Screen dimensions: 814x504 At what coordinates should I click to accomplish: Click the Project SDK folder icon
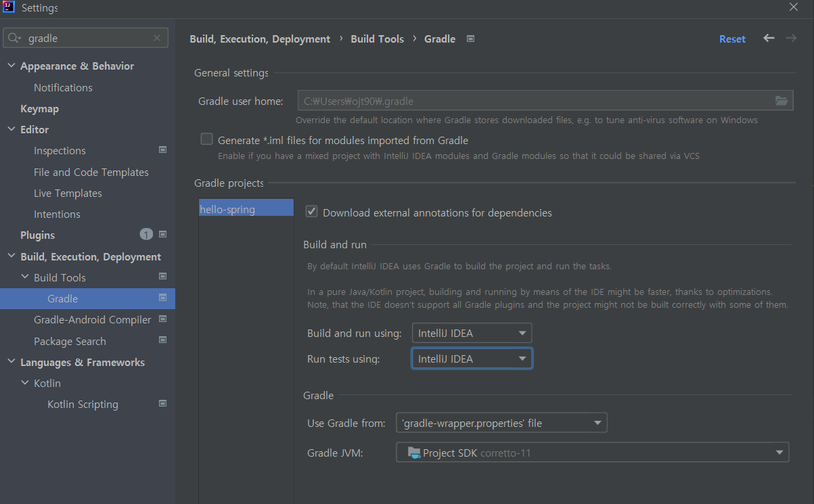[414, 453]
